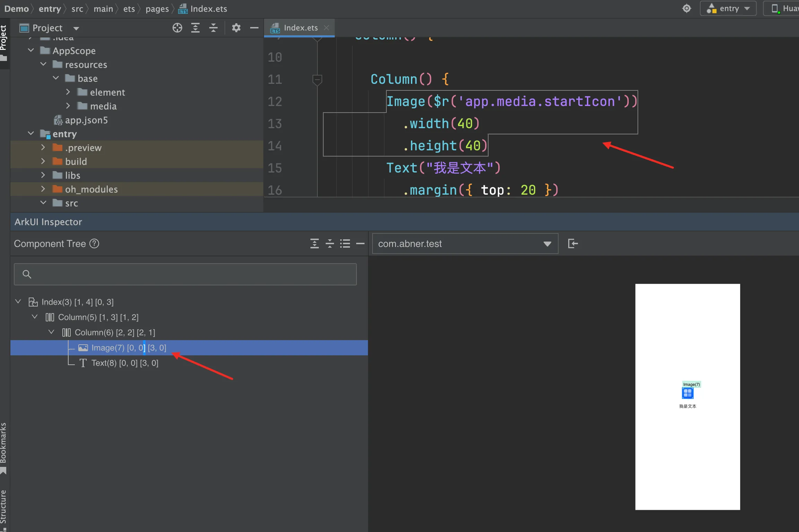Select the Index.ets editor tab
This screenshot has height=532, width=799.
tap(300, 28)
